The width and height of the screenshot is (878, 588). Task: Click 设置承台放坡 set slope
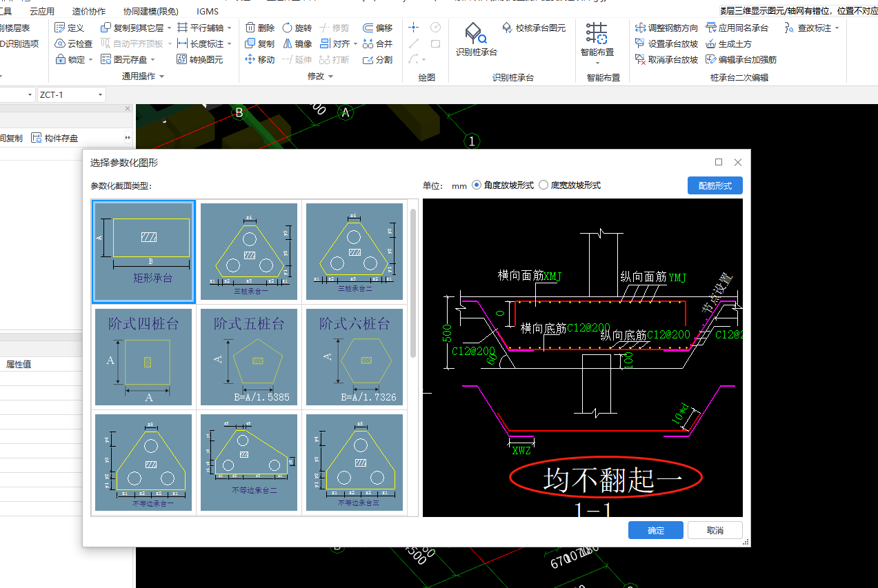pos(666,43)
